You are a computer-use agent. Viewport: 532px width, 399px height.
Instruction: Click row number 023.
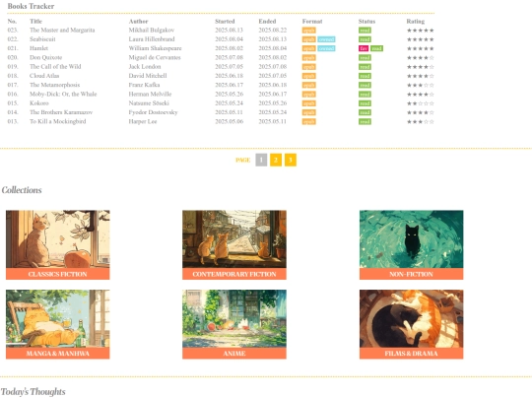point(13,31)
